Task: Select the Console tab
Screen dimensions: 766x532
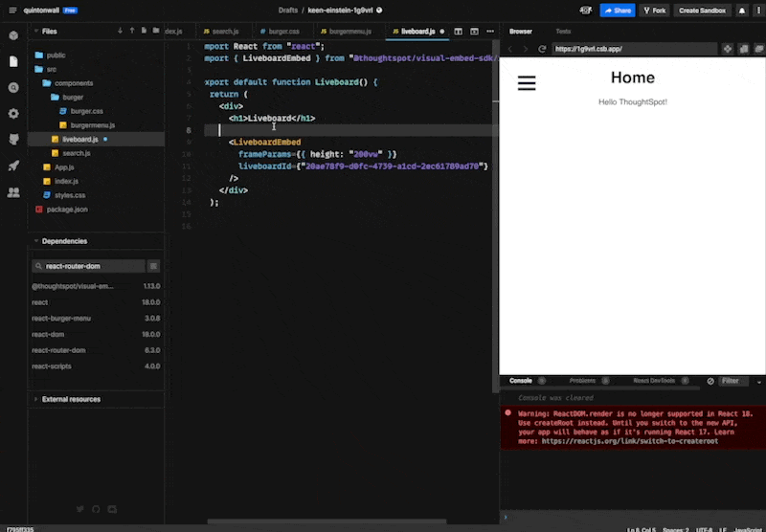Action: coord(521,381)
